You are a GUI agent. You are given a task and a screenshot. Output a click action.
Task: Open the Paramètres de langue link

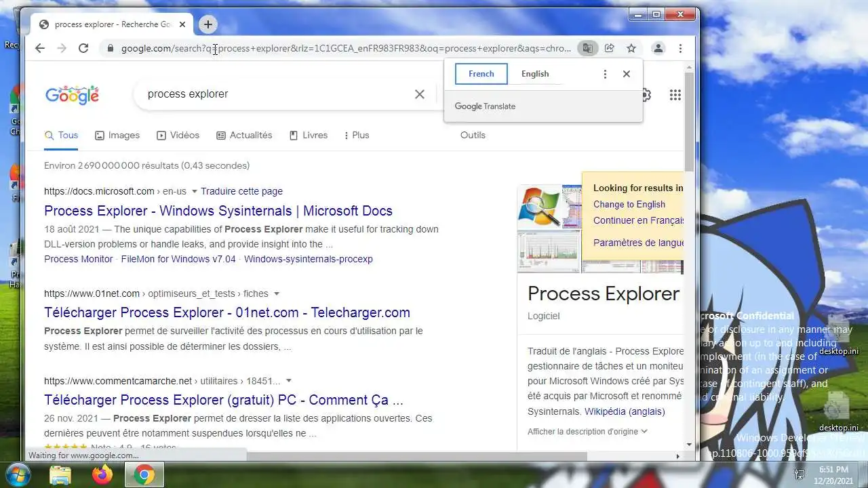tap(638, 243)
